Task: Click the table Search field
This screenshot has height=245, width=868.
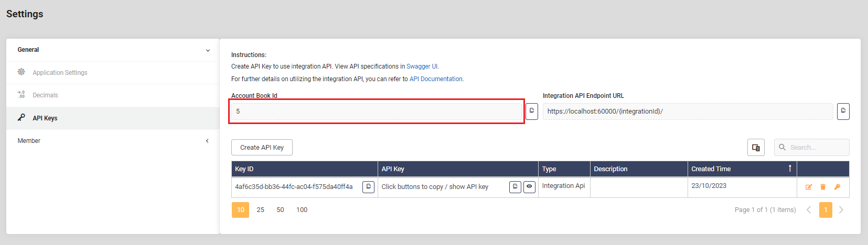Action: pos(816,148)
